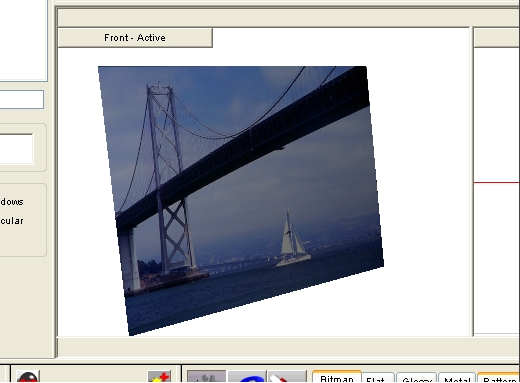Click the white list panel at top left
This screenshot has width=520, height=383.
(23, 40)
